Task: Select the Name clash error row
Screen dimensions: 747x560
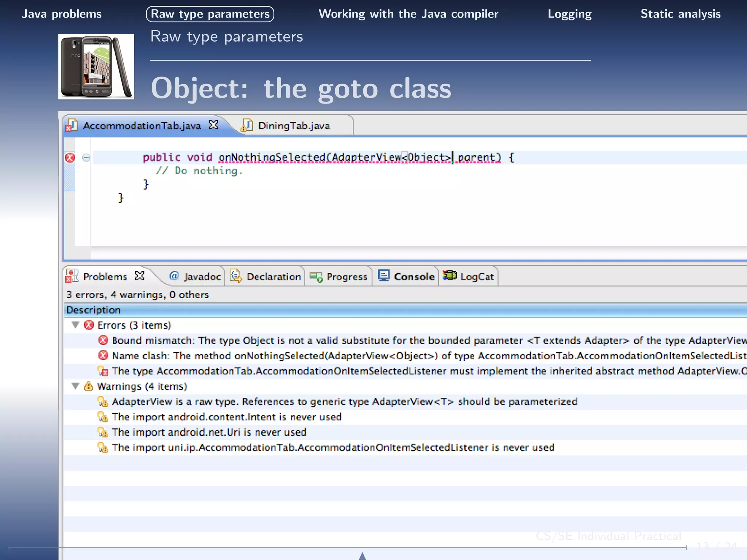Action: point(406,356)
